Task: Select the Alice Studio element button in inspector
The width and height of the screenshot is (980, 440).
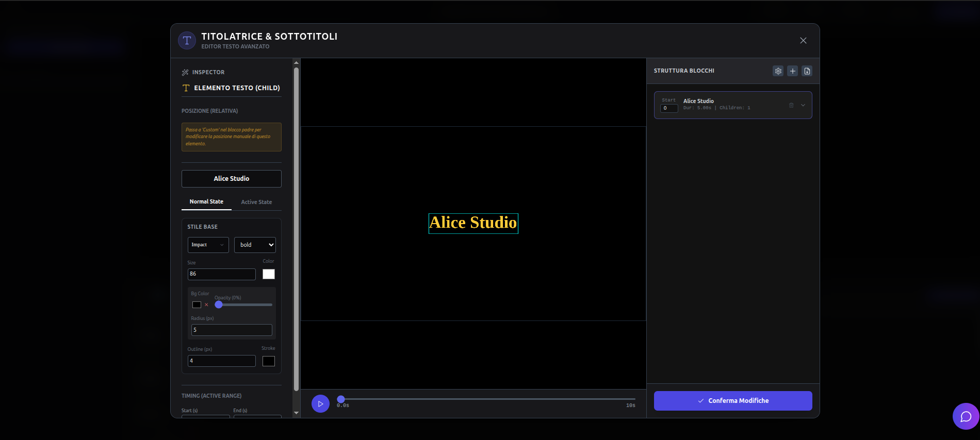Action: [232, 179]
